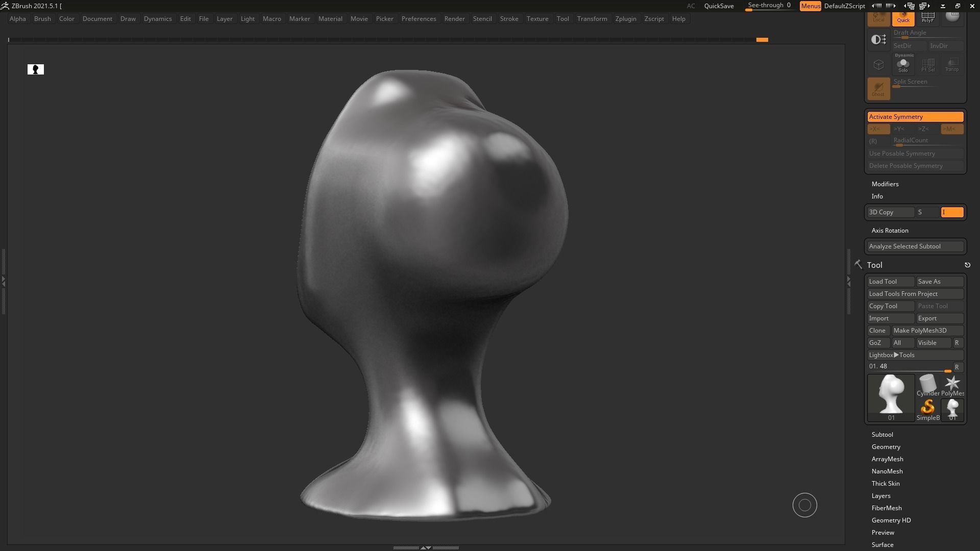Toggle the PolyF polyframe display button

927,18
